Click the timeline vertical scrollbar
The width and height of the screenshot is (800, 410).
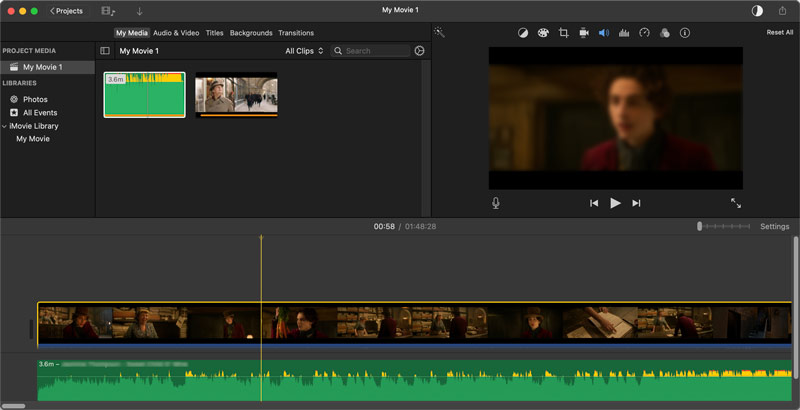[x=795, y=308]
